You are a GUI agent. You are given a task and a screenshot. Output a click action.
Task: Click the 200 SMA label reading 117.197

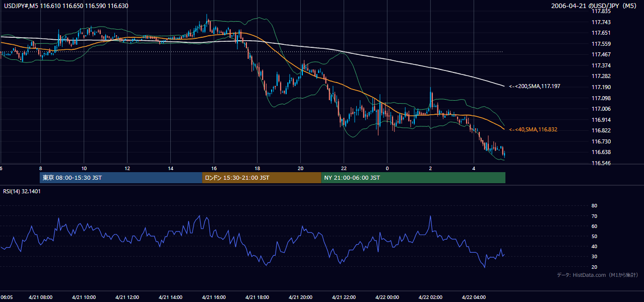(x=535, y=87)
